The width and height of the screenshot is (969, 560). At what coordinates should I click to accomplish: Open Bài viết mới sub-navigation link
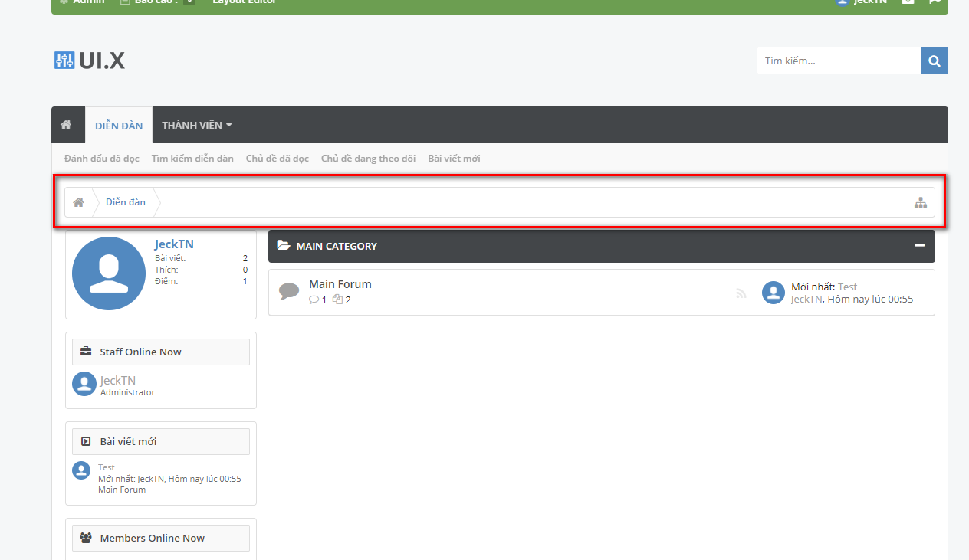point(454,158)
